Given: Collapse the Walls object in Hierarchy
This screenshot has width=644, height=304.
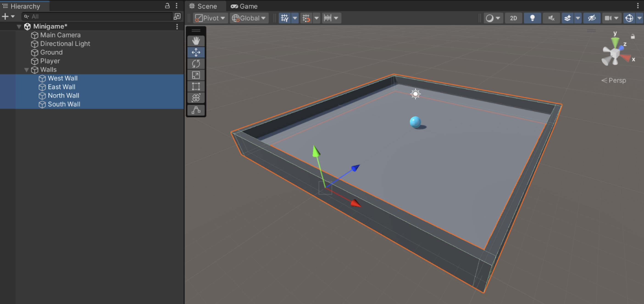Looking at the screenshot, I should [27, 70].
